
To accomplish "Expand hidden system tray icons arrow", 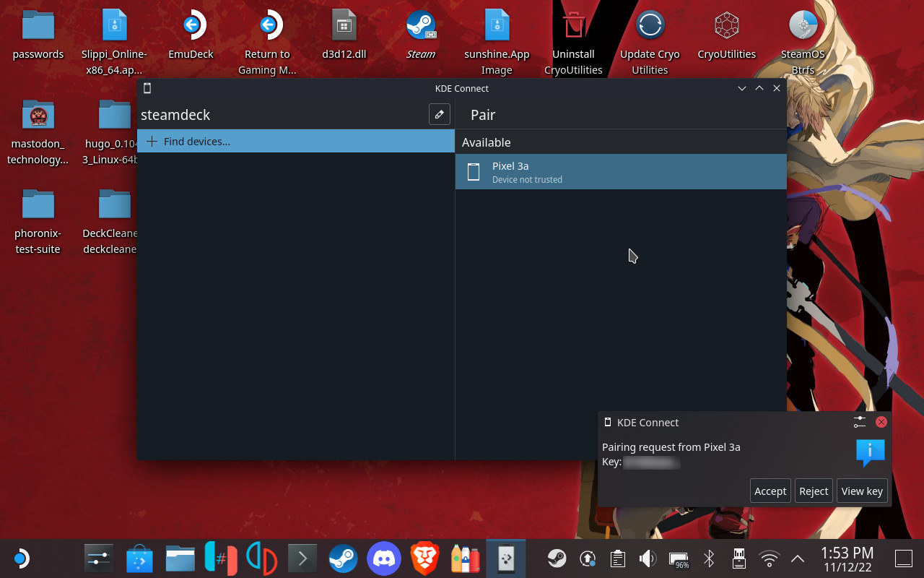I will tap(798, 558).
